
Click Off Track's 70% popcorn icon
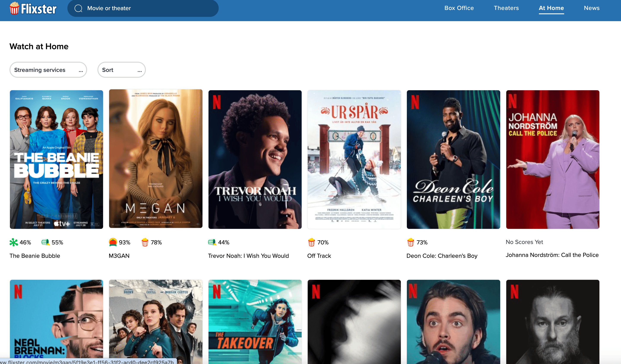(x=312, y=242)
